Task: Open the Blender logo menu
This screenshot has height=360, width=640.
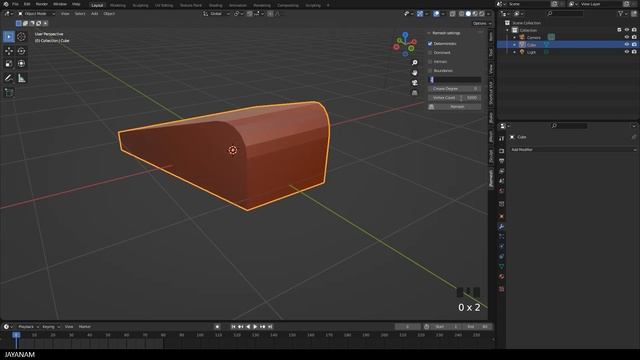Action: pyautogui.click(x=6, y=4)
